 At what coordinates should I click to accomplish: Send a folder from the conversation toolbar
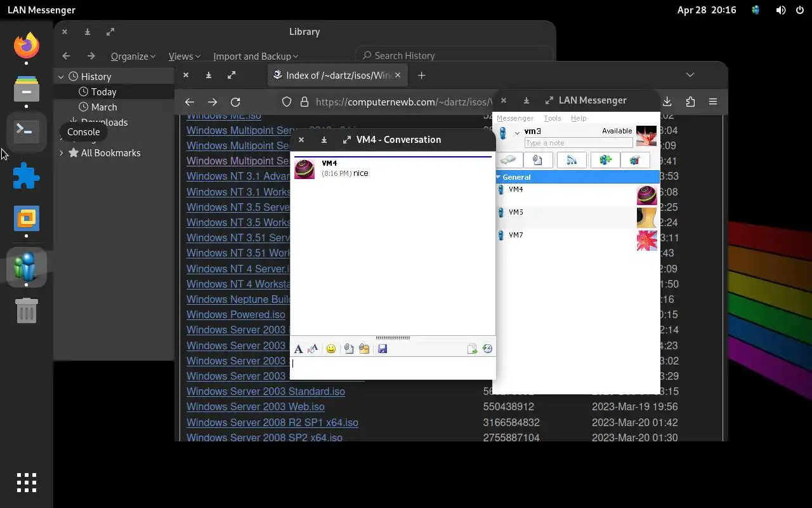364,349
